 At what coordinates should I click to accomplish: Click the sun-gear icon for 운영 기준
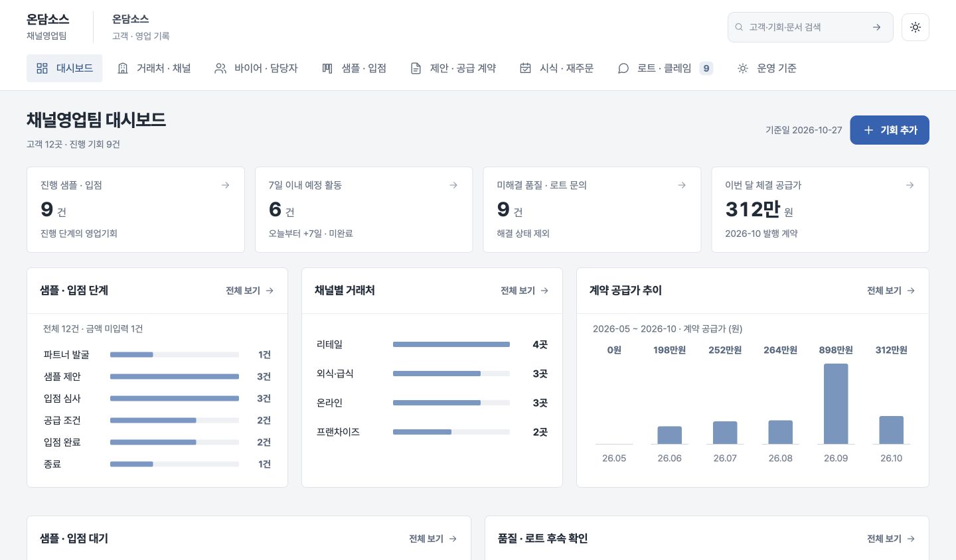[x=743, y=68]
